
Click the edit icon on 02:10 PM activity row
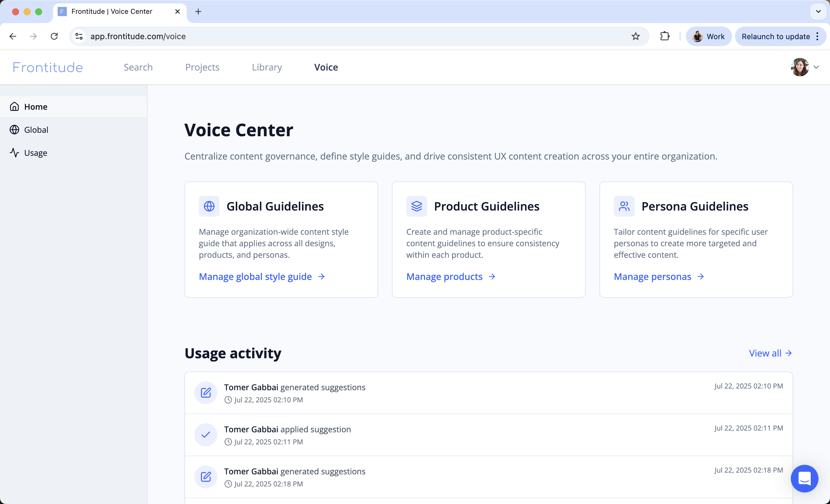[206, 393]
